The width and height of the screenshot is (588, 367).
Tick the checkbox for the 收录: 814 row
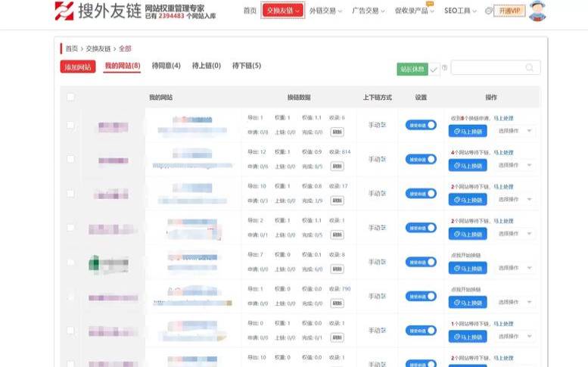pos(70,159)
